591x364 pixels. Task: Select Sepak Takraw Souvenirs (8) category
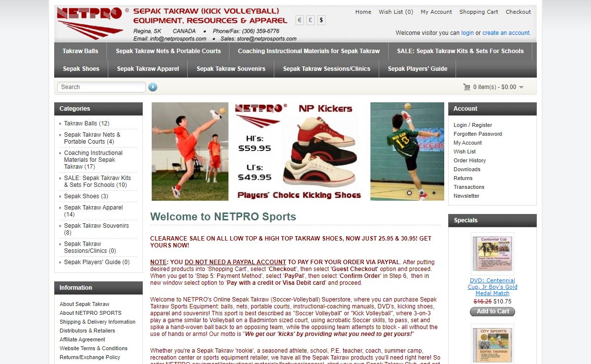tap(97, 229)
